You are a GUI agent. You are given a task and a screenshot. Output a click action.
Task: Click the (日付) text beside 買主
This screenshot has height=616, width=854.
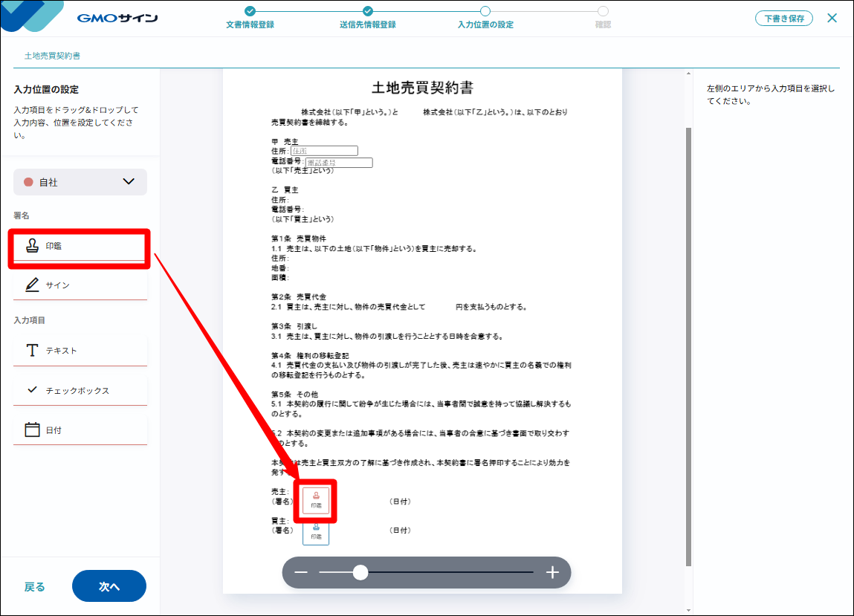(x=400, y=530)
